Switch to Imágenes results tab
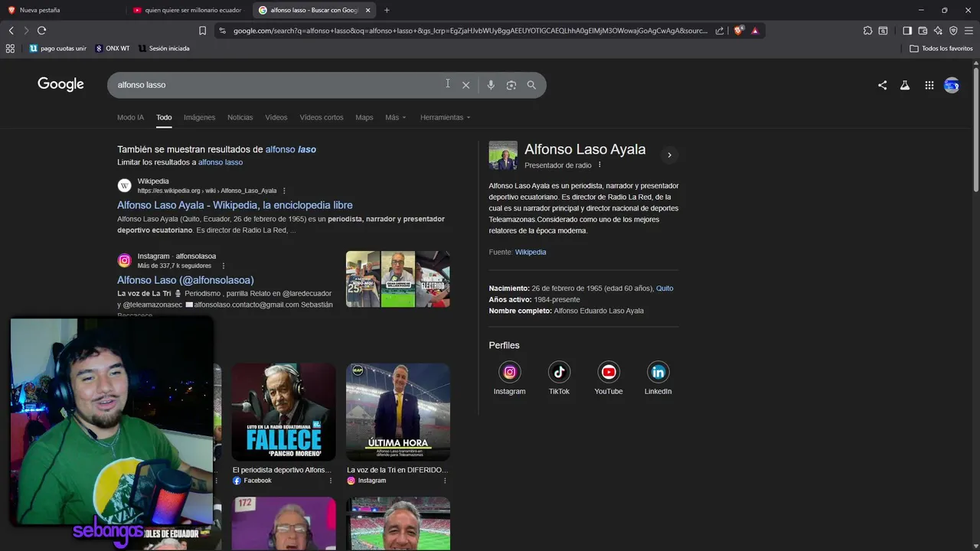The image size is (980, 551). [199, 118]
